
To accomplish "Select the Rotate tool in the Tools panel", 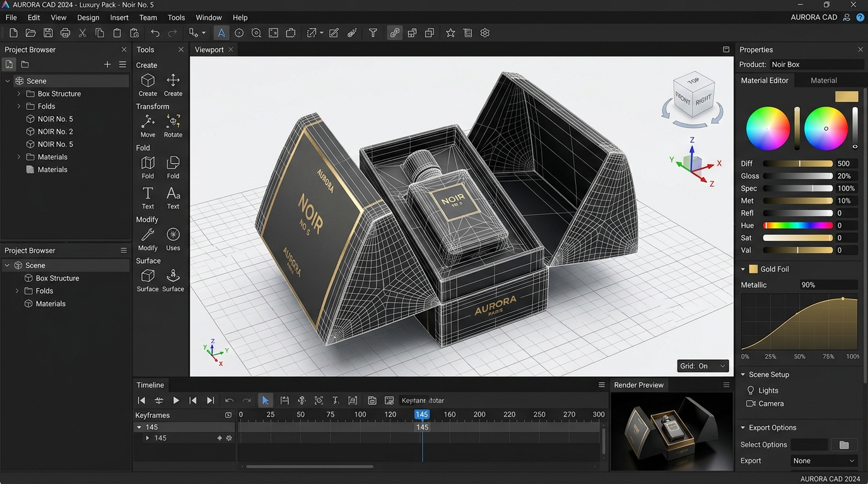I will (x=173, y=125).
